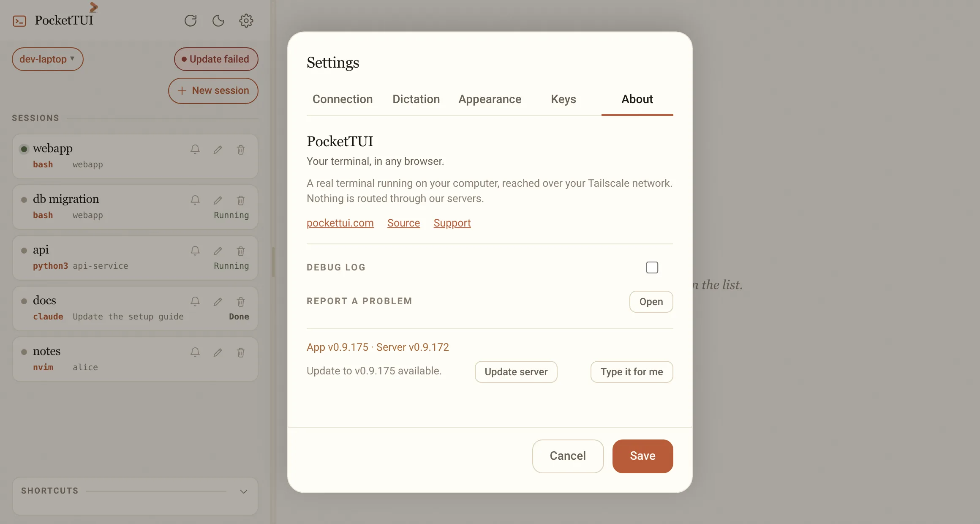Click the Type it for me button
This screenshot has width=980, height=524.
pos(632,372)
